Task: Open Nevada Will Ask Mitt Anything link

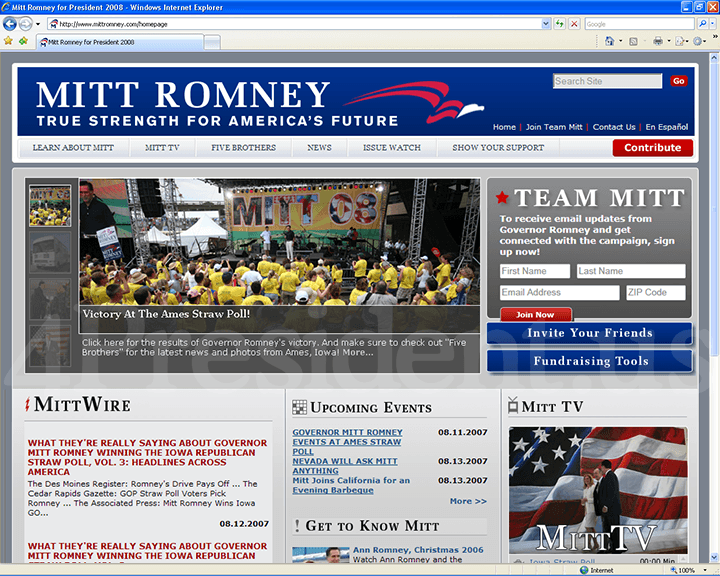Action: point(345,466)
